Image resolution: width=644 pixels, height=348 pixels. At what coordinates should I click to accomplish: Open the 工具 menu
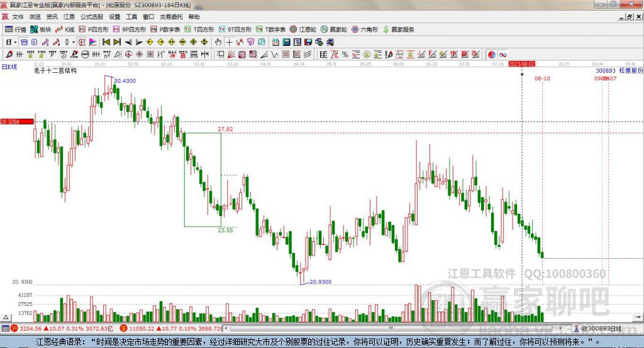(x=131, y=17)
